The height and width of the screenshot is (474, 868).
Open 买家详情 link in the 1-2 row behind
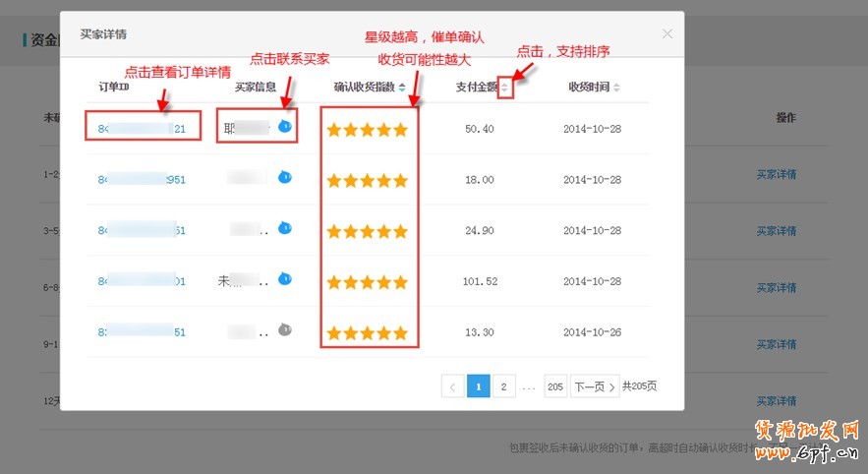pyautogui.click(x=777, y=174)
